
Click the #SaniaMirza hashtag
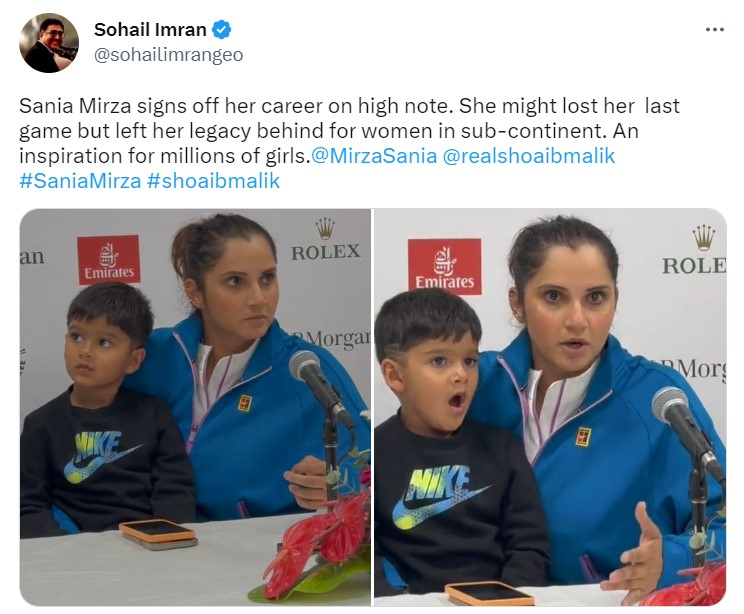click(x=80, y=181)
